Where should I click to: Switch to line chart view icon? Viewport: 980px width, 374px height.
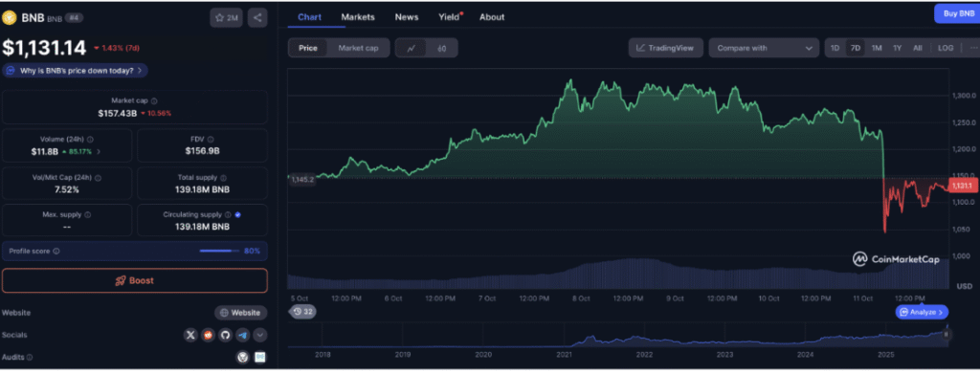(x=412, y=48)
